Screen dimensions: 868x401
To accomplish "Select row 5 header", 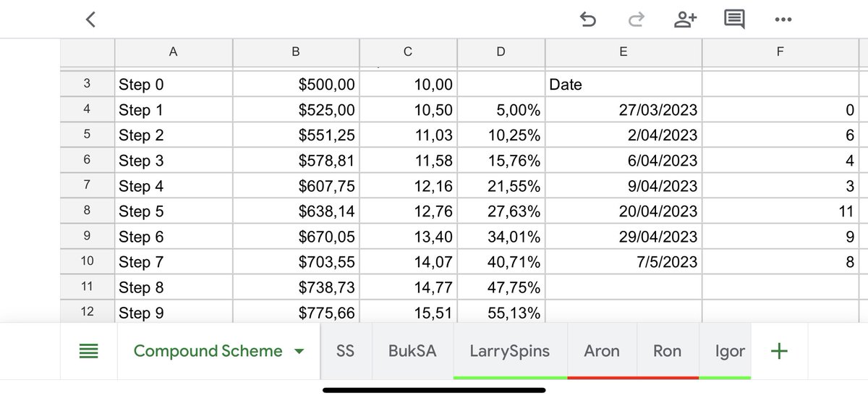I will (x=87, y=135).
